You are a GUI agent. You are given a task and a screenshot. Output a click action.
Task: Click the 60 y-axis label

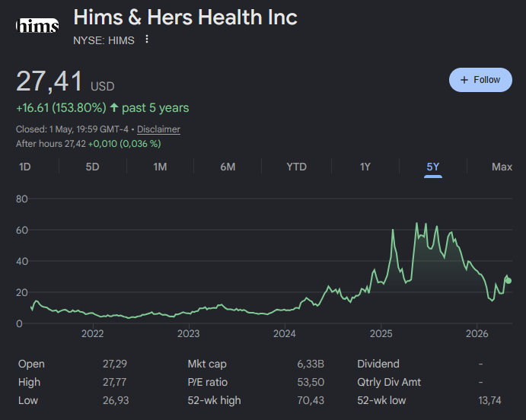coord(22,231)
